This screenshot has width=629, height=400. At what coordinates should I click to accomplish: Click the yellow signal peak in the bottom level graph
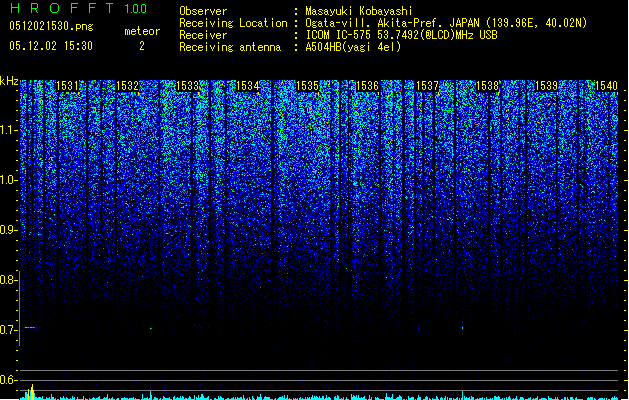coord(32,392)
